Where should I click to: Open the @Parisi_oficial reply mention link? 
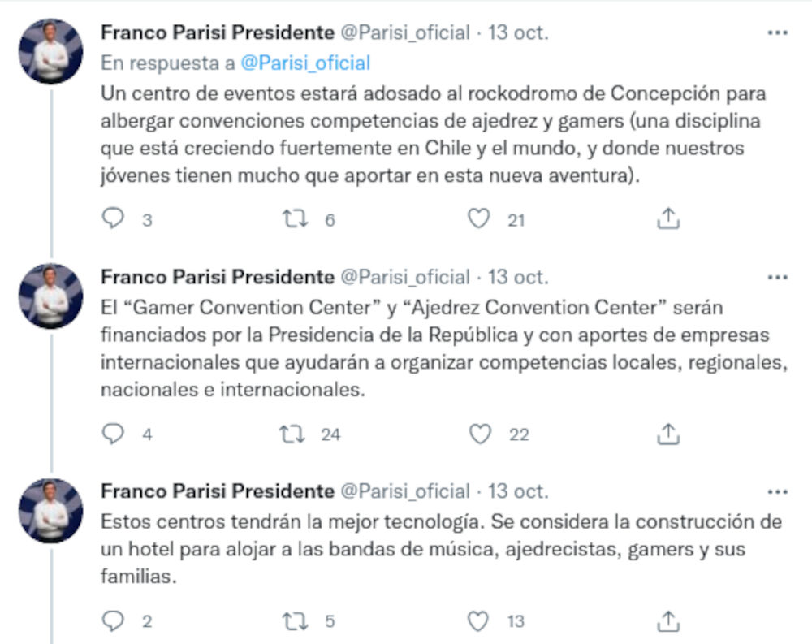305,63
